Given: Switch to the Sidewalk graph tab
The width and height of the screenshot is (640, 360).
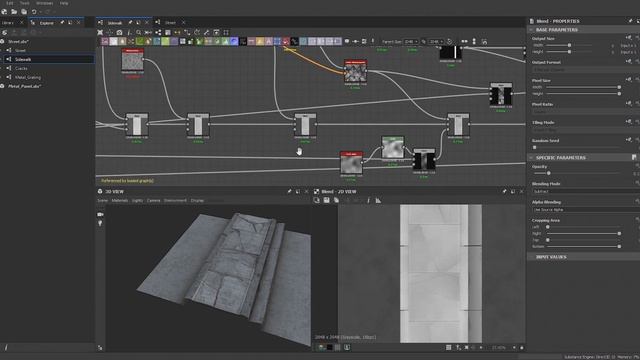Looking at the screenshot, I should [x=115, y=23].
